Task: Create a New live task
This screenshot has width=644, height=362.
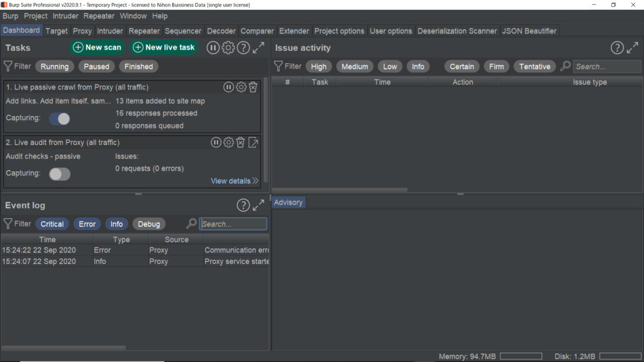Action: pyautogui.click(x=164, y=47)
